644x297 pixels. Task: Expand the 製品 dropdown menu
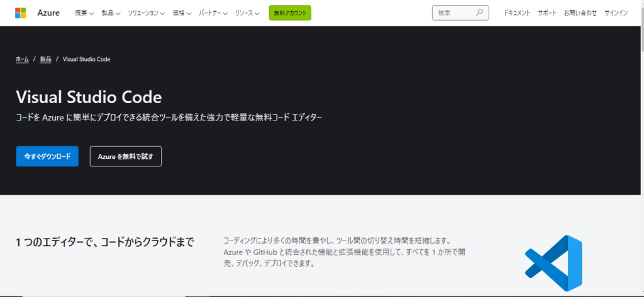111,13
